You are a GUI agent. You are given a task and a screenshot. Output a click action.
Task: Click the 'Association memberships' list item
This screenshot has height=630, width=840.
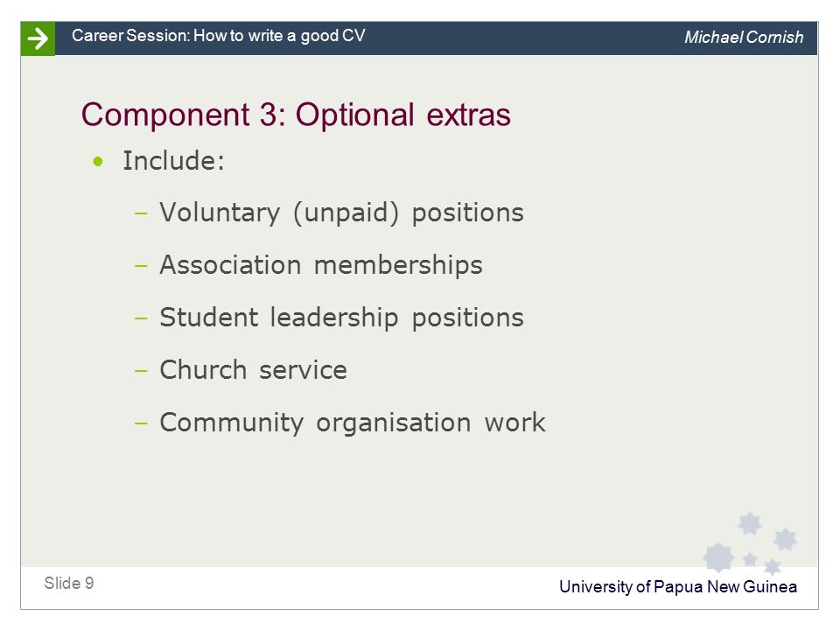click(321, 266)
